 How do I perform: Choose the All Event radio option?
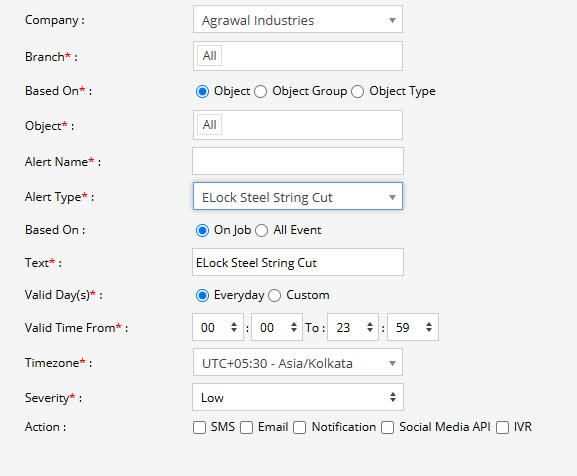[262, 231]
